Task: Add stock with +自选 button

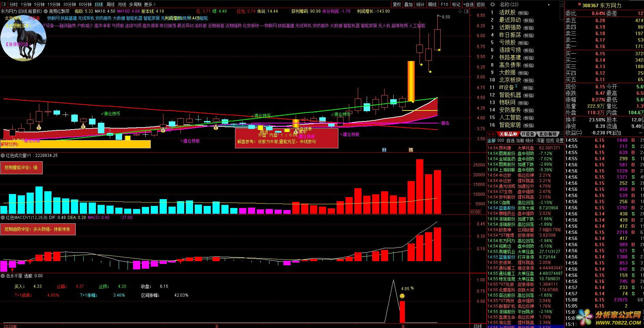Action: point(469,4)
